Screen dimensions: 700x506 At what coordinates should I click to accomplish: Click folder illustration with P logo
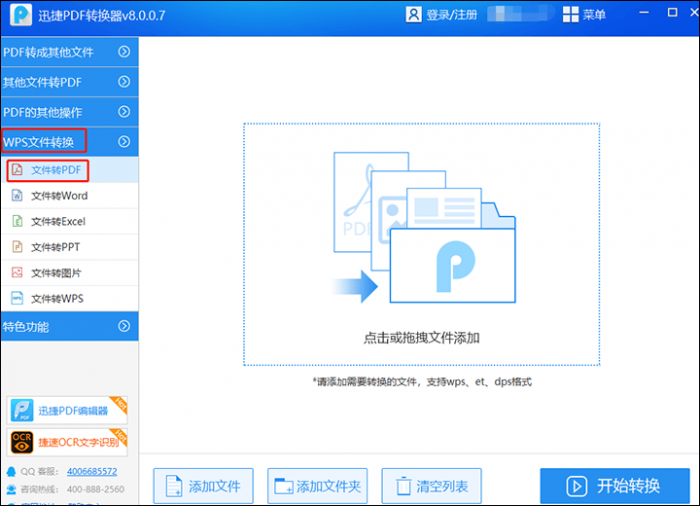pyautogui.click(x=453, y=265)
